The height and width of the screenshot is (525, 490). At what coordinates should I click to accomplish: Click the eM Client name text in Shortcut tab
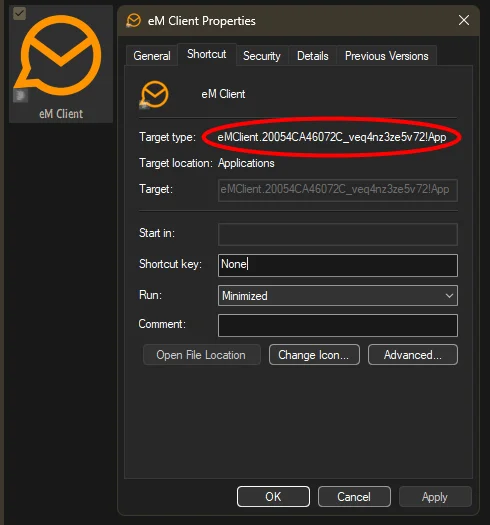tap(223, 94)
